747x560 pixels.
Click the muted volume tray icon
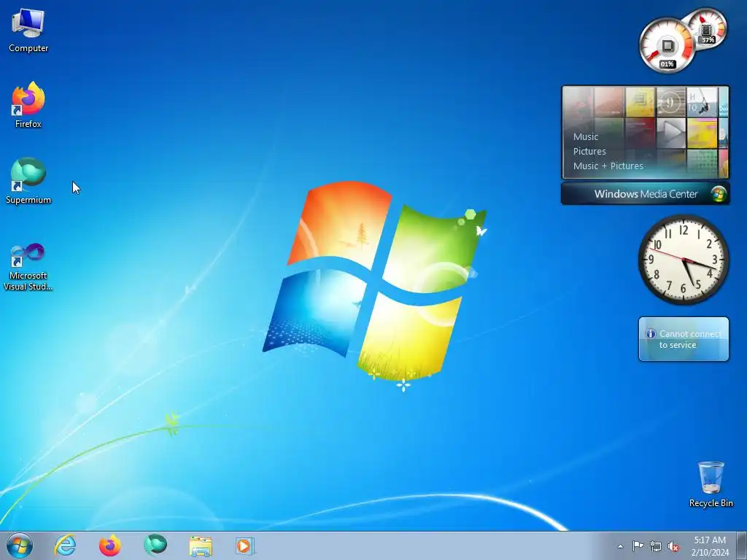click(673, 546)
